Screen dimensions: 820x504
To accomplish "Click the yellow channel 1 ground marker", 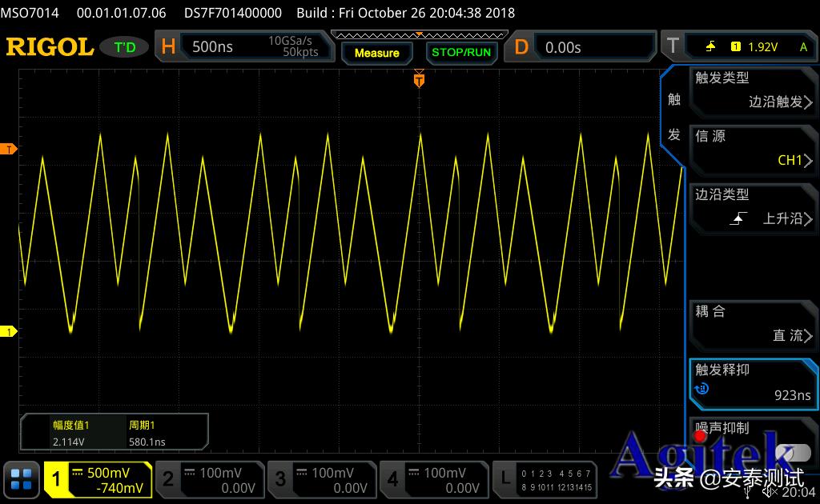I will click(x=9, y=331).
